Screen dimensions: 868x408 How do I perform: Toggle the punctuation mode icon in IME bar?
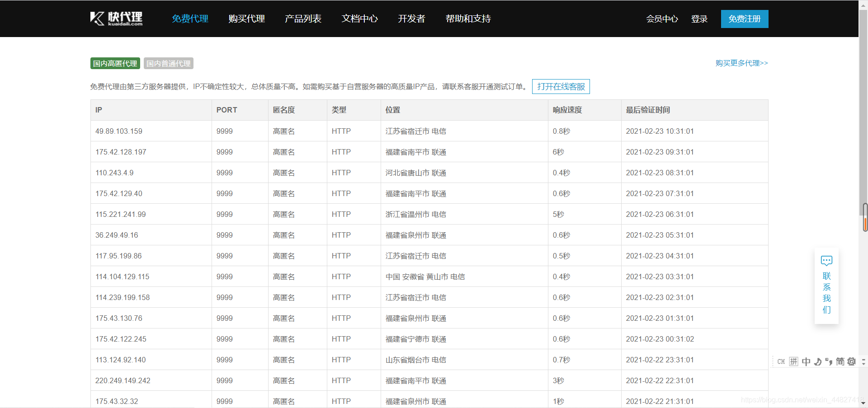[829, 361]
